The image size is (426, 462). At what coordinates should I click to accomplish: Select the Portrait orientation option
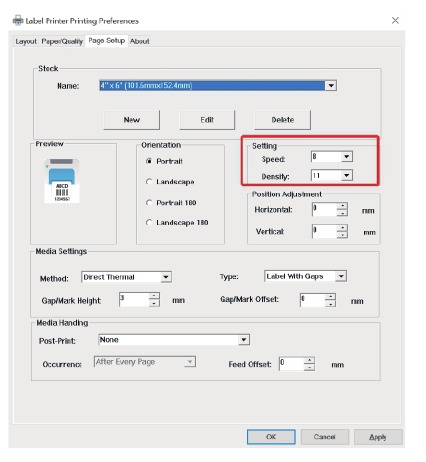coord(149,161)
